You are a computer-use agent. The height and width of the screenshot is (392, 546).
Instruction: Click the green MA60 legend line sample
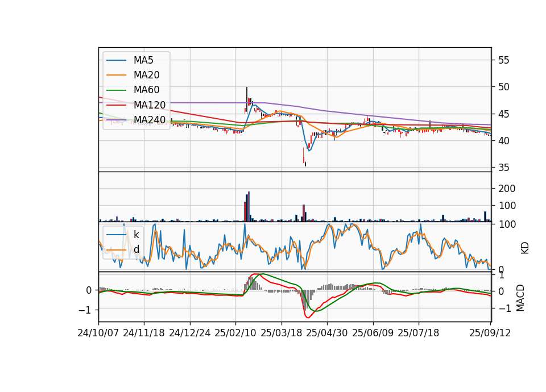[116, 90]
